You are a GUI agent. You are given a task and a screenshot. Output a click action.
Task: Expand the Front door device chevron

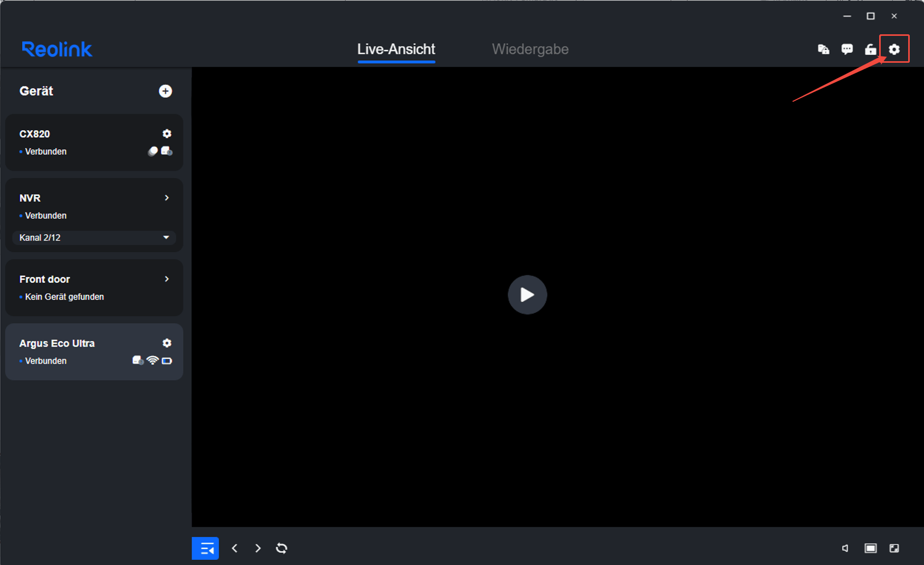tap(167, 279)
